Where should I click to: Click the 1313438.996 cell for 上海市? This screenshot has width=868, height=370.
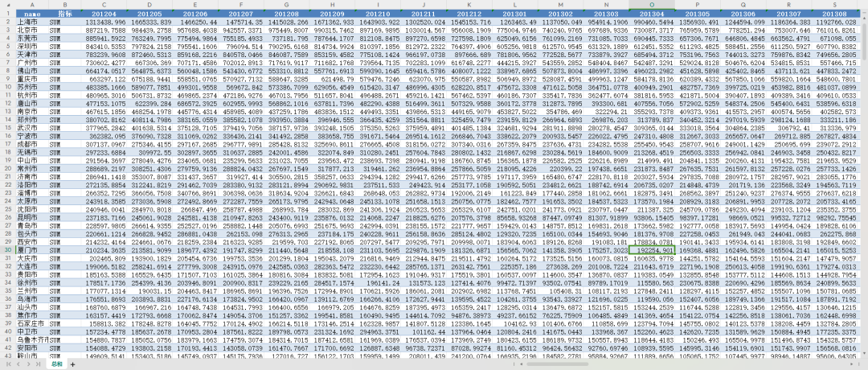point(104,21)
